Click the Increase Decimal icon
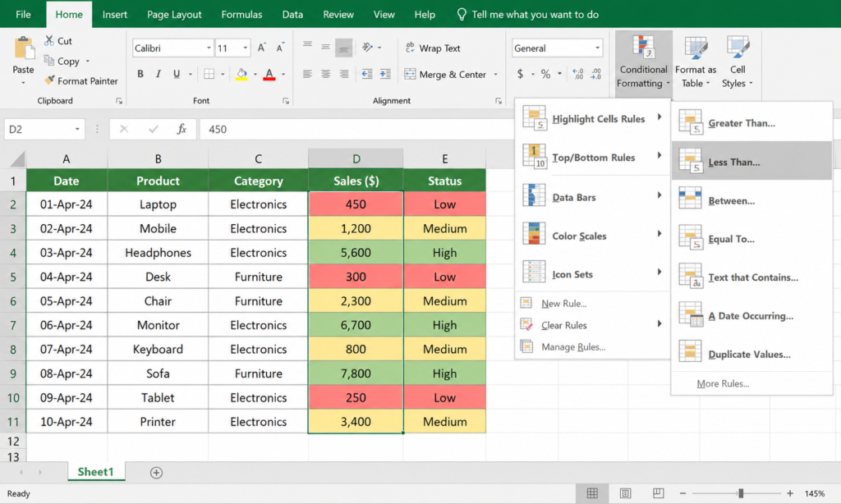Screen dimensions: 841x504 pyautogui.click(x=578, y=74)
